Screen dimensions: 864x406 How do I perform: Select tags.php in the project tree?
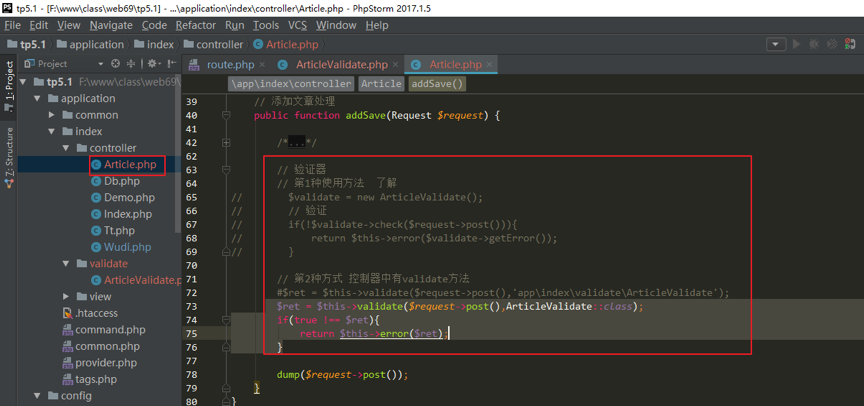click(x=89, y=379)
